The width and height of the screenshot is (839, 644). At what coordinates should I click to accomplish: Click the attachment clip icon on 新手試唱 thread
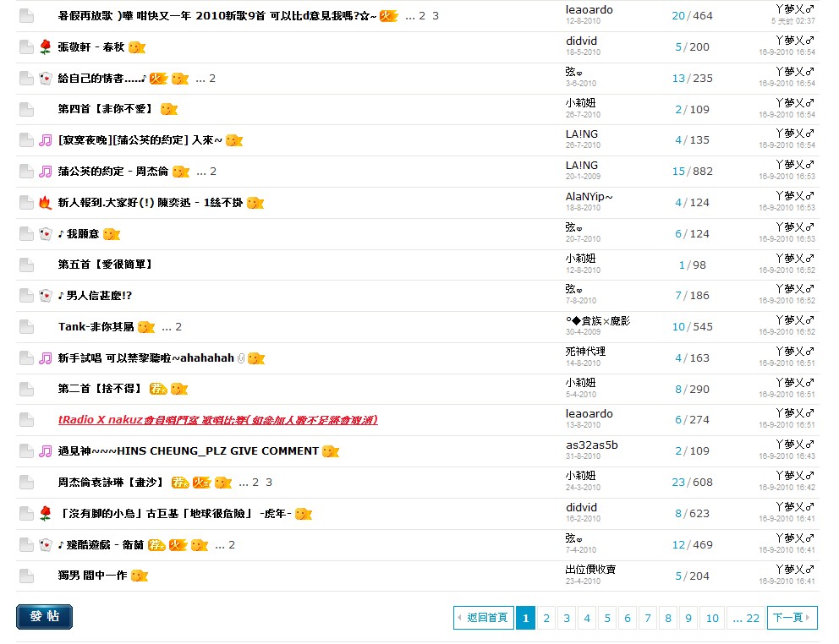tap(241, 358)
